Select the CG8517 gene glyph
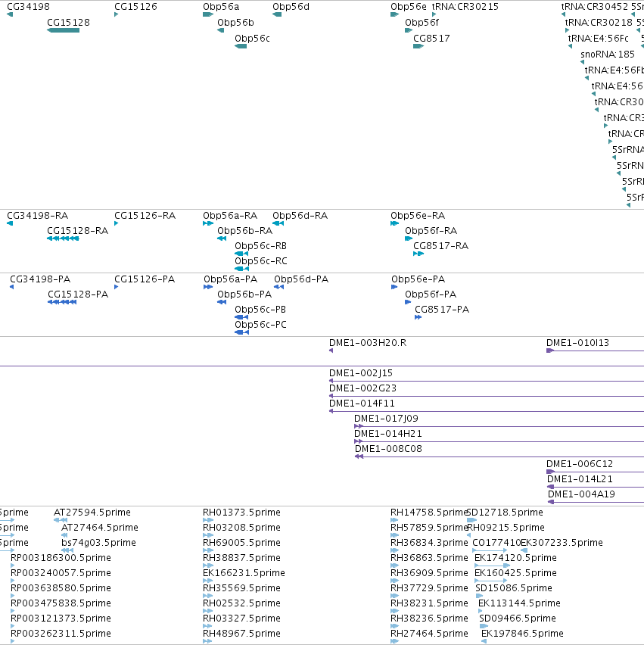 pyautogui.click(x=418, y=46)
